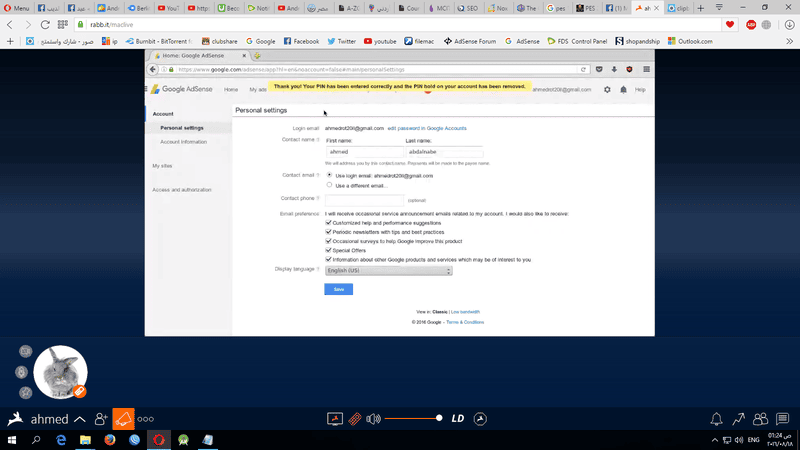Viewport: 800px width, 450px height.
Task: Toggle Special Offers checkbox
Action: pyautogui.click(x=328, y=251)
